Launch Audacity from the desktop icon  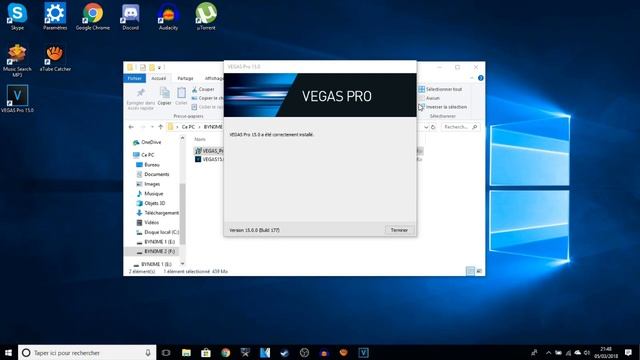(168, 16)
